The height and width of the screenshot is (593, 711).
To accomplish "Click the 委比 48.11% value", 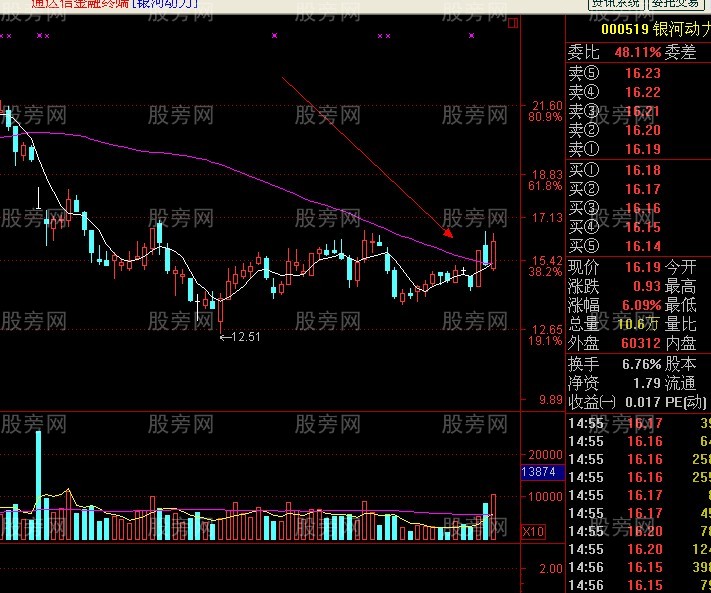I will pyautogui.click(x=638, y=52).
